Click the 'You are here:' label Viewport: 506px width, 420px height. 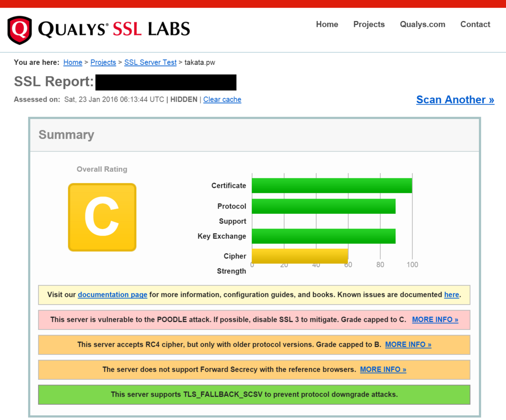(x=36, y=63)
